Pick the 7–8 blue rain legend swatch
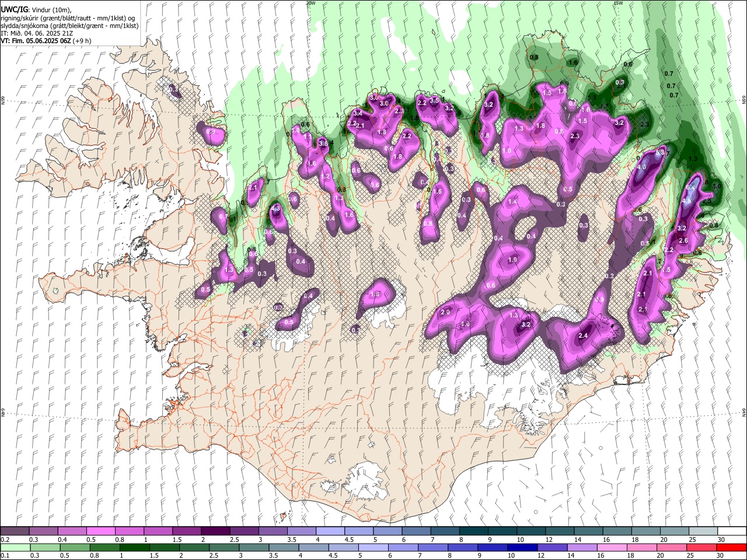This screenshot has height=560, width=747. tap(433, 547)
